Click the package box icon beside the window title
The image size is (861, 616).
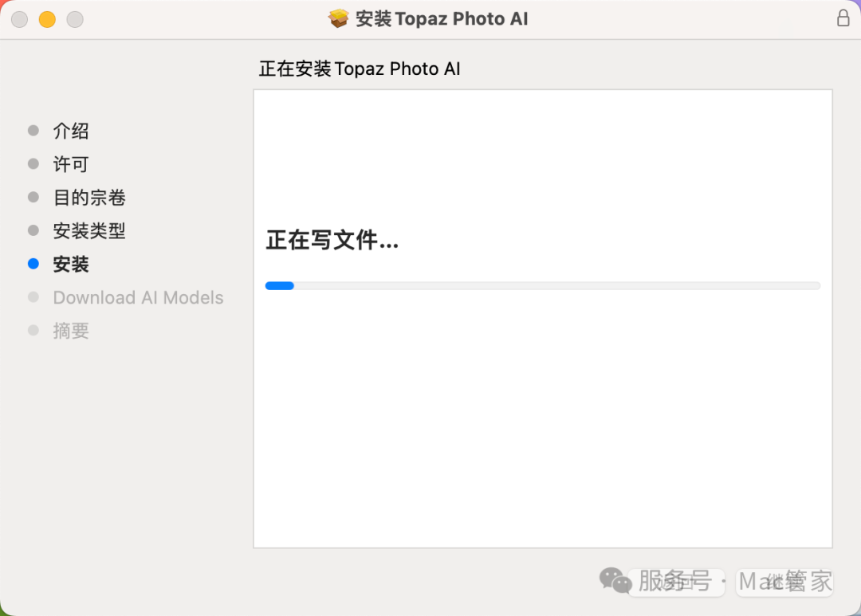339,18
